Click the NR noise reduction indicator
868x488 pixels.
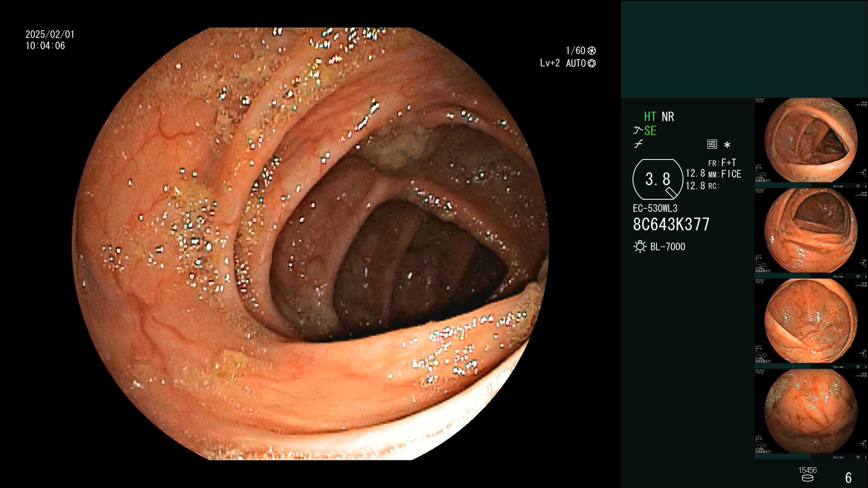coord(668,117)
